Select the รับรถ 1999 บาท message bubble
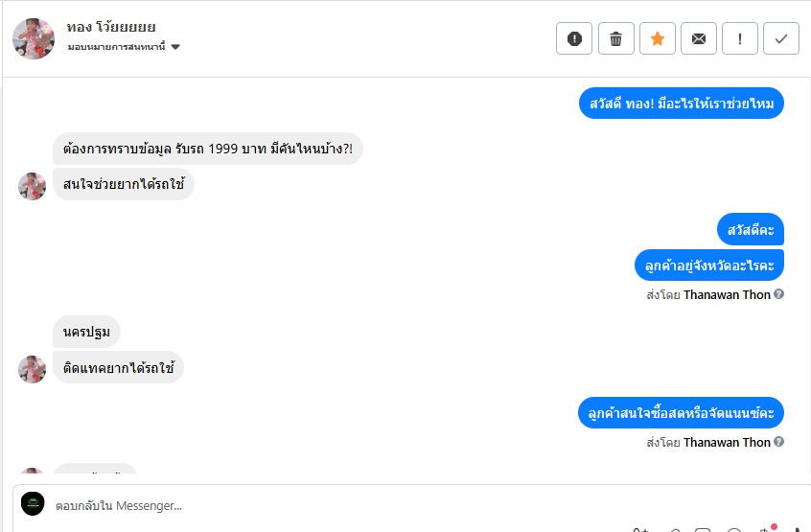This screenshot has height=532, width=811. pyautogui.click(x=208, y=149)
